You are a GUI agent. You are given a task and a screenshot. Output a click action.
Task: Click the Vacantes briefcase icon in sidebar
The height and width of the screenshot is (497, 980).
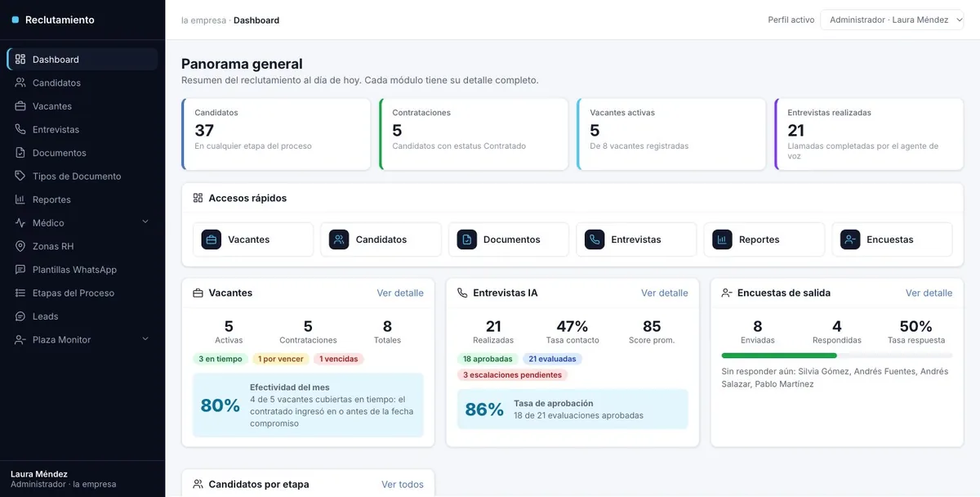click(20, 106)
